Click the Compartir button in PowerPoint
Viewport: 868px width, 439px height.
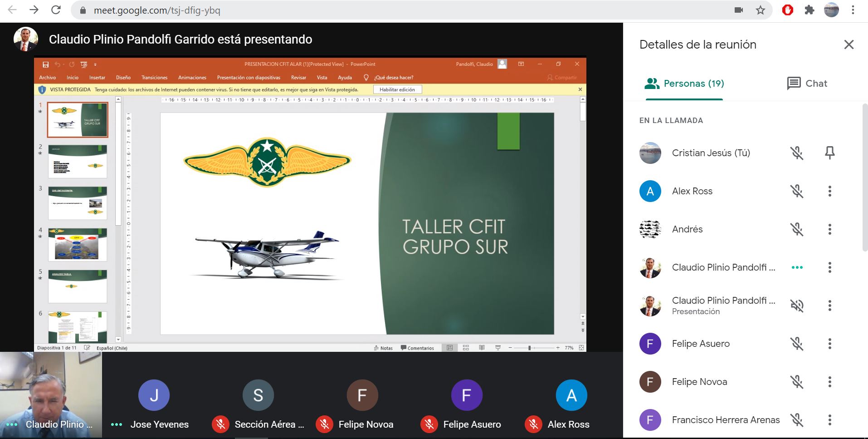click(562, 78)
